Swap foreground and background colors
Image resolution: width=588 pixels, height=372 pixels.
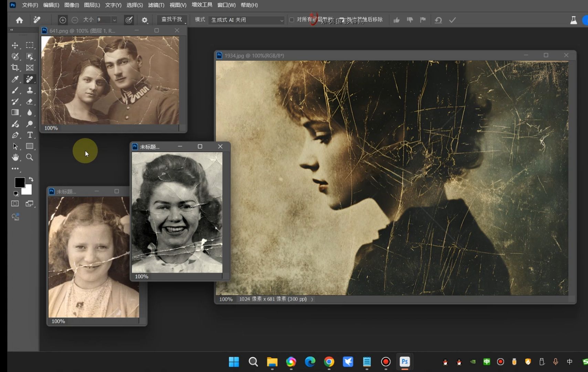coord(31,179)
